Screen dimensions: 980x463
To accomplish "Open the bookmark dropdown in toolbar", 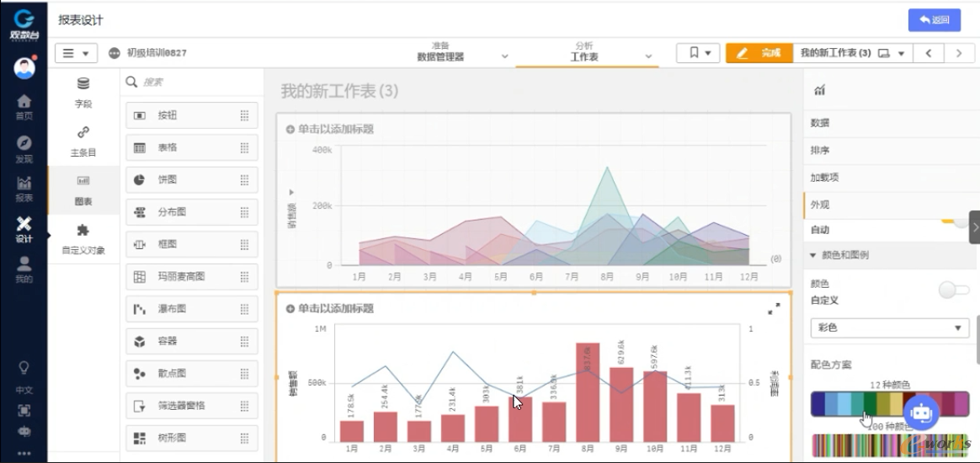I will click(x=698, y=53).
